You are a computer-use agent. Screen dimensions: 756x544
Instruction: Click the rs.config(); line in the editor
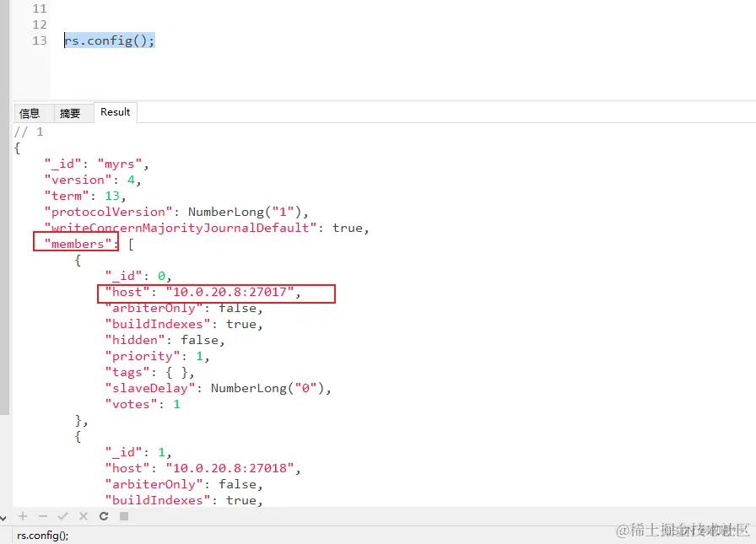point(110,40)
